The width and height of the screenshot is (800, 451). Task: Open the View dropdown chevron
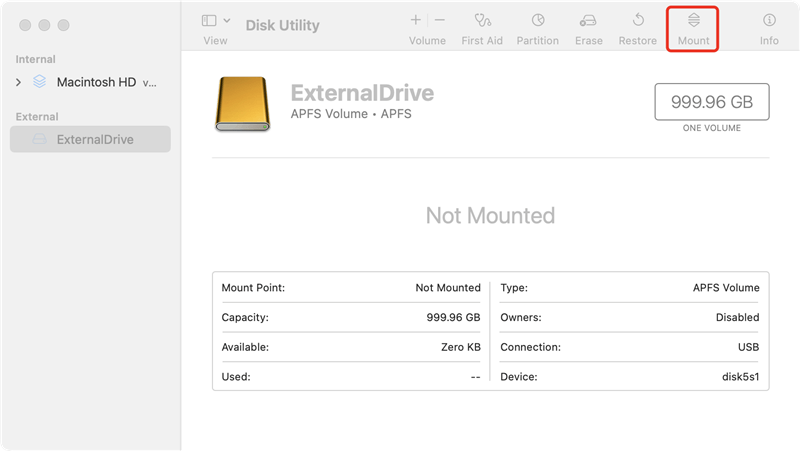pyautogui.click(x=227, y=20)
